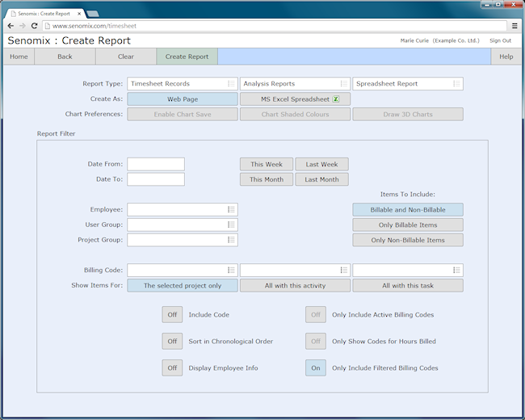Click Sign Out link
Viewport: 525px width, 420px height.
500,40
